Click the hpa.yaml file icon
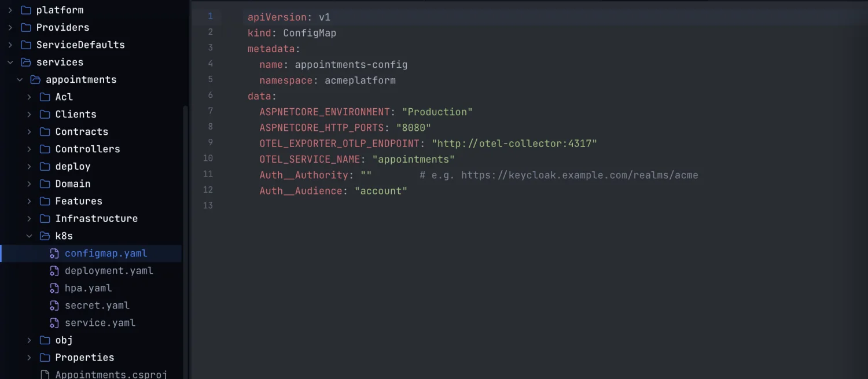 [x=54, y=288]
